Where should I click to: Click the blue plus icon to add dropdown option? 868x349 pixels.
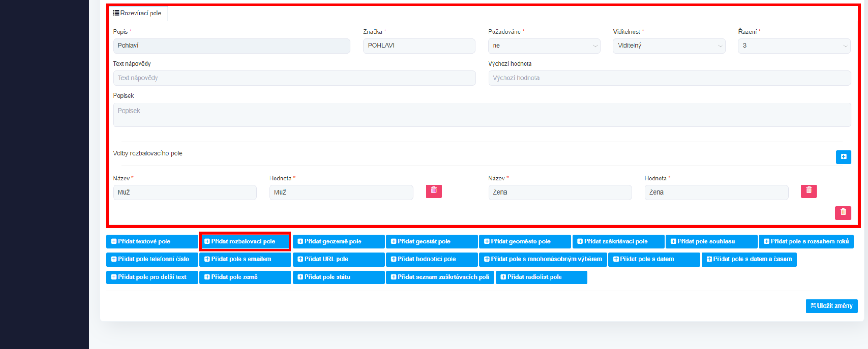(x=843, y=157)
